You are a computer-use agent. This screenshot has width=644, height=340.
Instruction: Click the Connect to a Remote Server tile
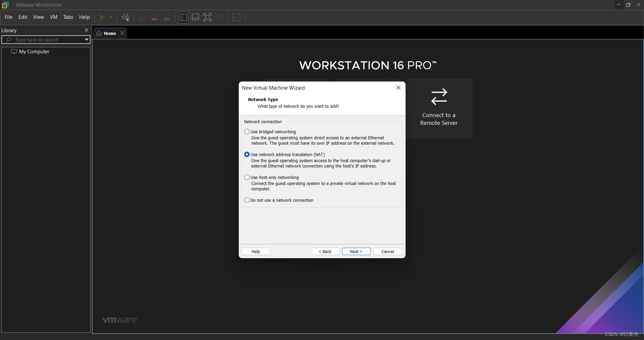tap(439, 109)
